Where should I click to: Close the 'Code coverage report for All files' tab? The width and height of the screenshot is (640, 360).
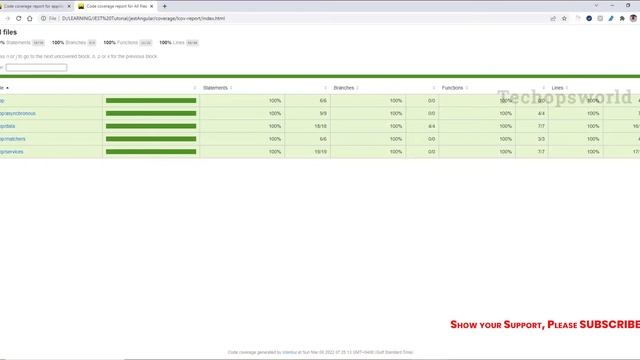[151, 6]
